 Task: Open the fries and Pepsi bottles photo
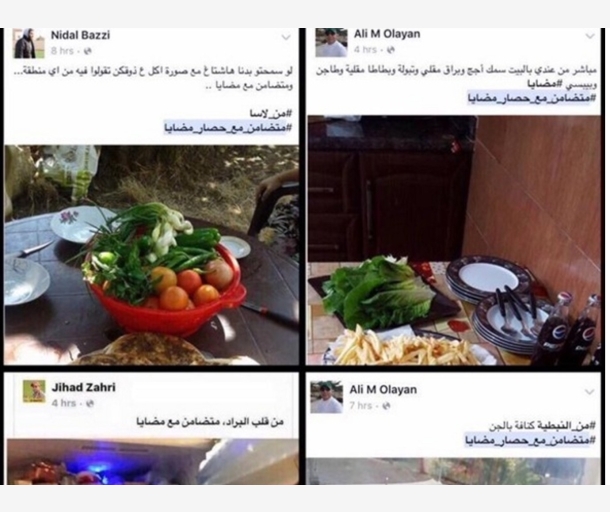pyautogui.click(x=454, y=240)
